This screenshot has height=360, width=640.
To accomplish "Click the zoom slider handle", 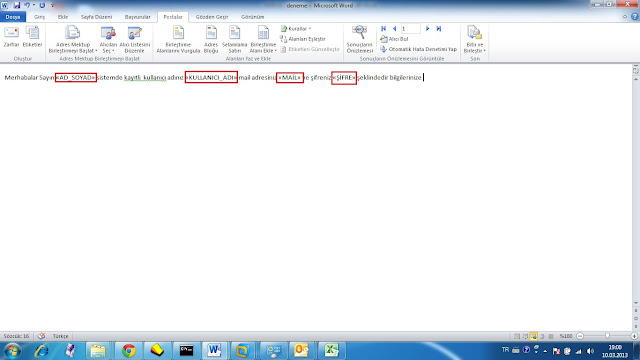I will click(x=607, y=336).
